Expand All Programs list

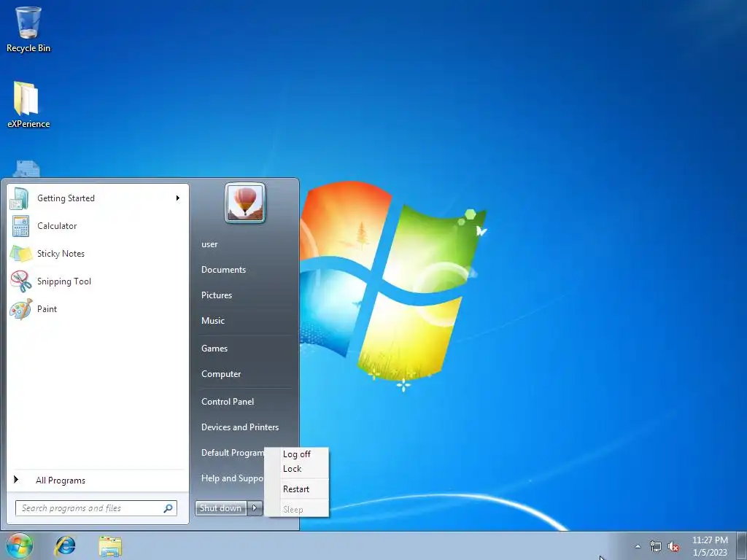98,480
